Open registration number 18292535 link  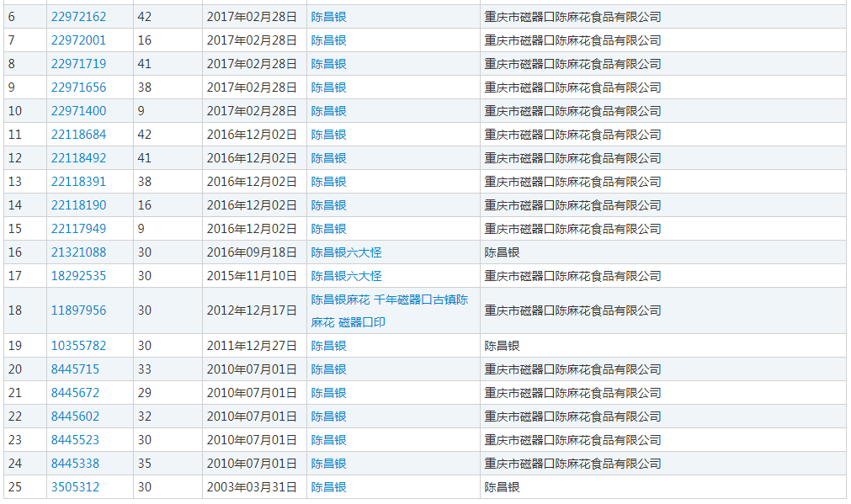point(78,276)
